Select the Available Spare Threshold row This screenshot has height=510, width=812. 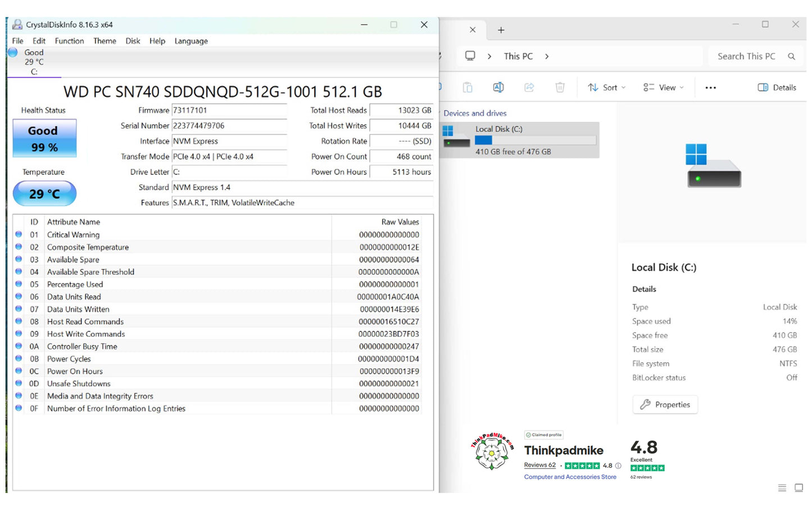[217, 272]
